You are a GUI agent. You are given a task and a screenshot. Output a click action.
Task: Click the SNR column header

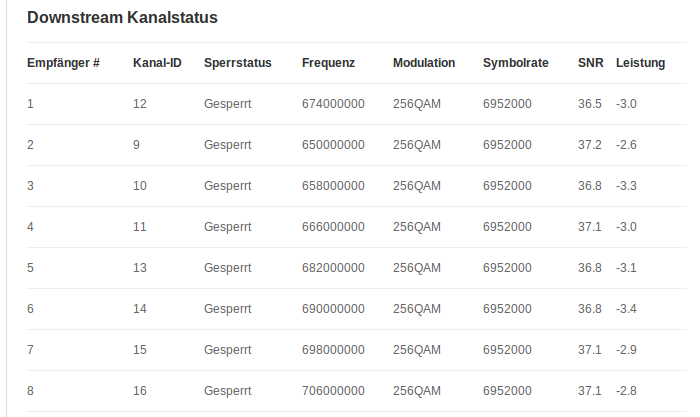pyautogui.click(x=590, y=63)
